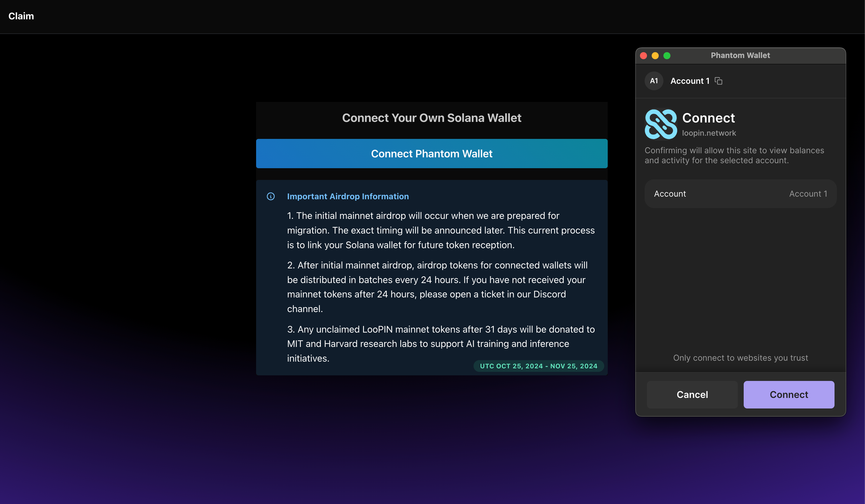Click the Phantom Wallet window title
Viewport: 865px width, 504px height.
click(740, 55)
